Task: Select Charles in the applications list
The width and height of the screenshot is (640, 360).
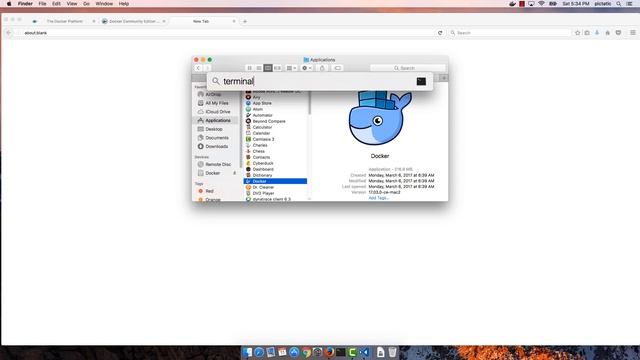Action: pos(260,145)
